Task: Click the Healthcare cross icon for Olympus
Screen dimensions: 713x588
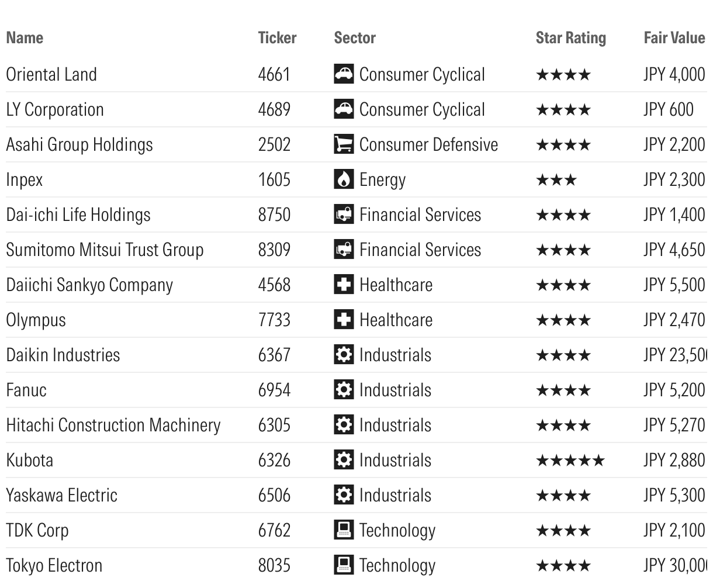Action: click(344, 320)
